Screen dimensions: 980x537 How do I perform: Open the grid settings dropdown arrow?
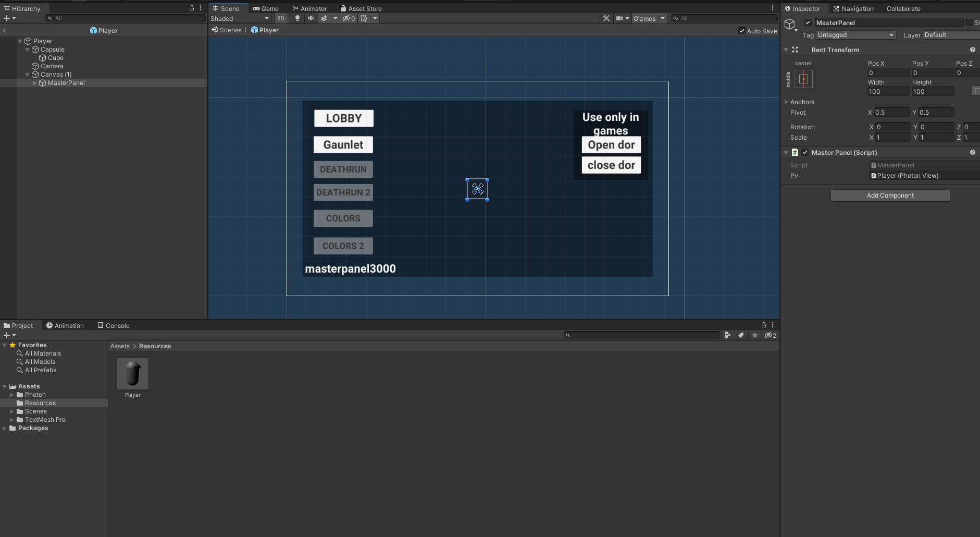pos(375,18)
